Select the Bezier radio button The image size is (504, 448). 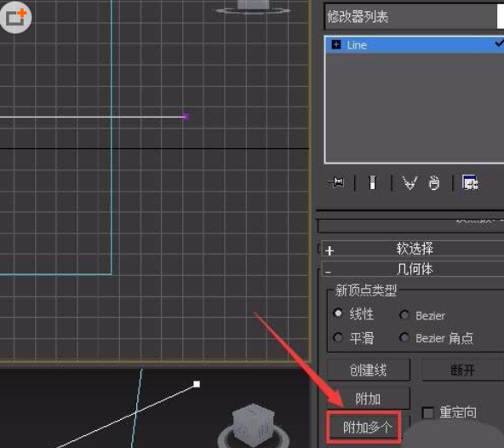pos(404,315)
